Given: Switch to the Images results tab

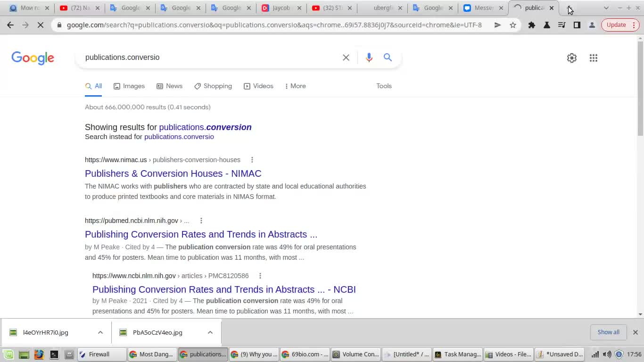Looking at the screenshot, I should (x=129, y=86).
